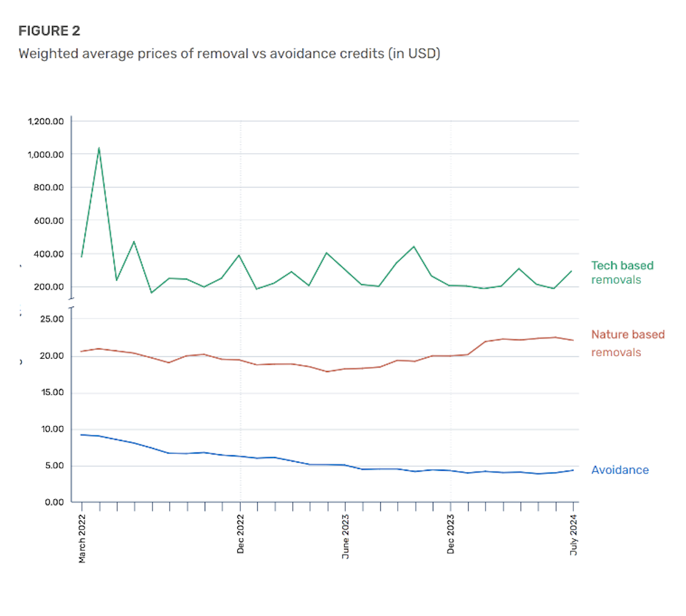Click the 200.00 y-axis label
The height and width of the screenshot is (616, 686).
(x=49, y=287)
